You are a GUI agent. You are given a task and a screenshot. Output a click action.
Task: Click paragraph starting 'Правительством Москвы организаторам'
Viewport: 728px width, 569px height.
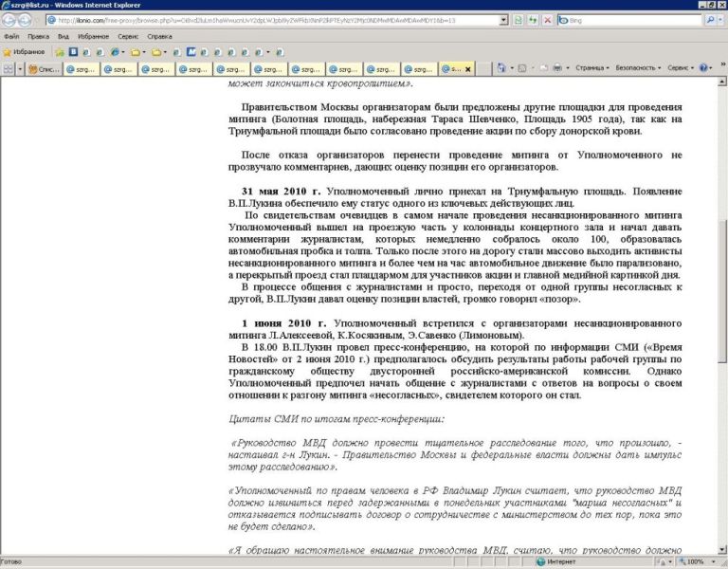(455, 119)
